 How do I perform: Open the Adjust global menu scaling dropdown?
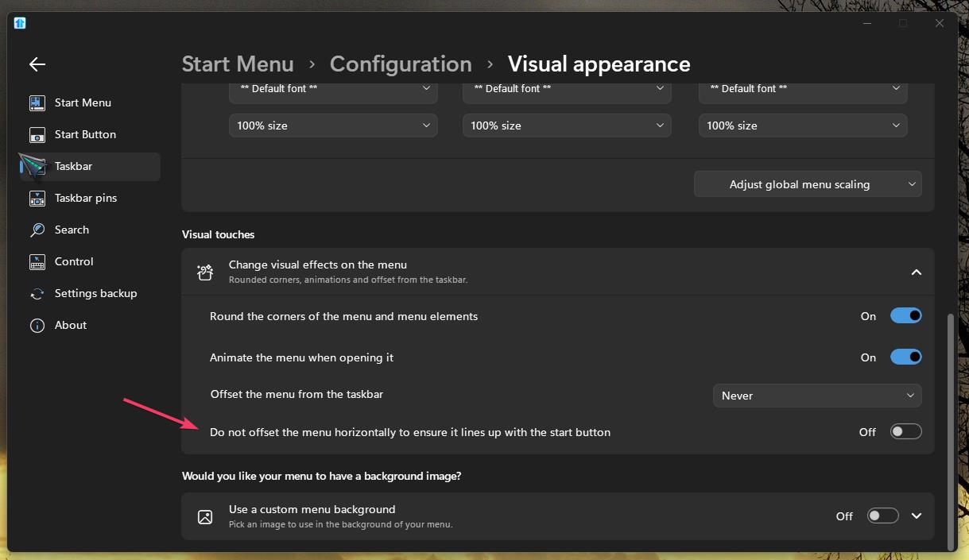pyautogui.click(x=807, y=184)
